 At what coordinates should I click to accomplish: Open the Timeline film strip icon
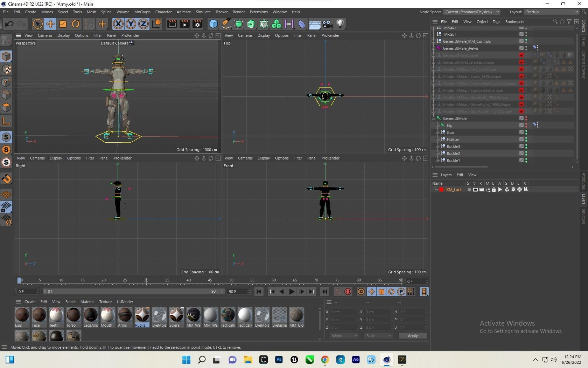point(424,292)
